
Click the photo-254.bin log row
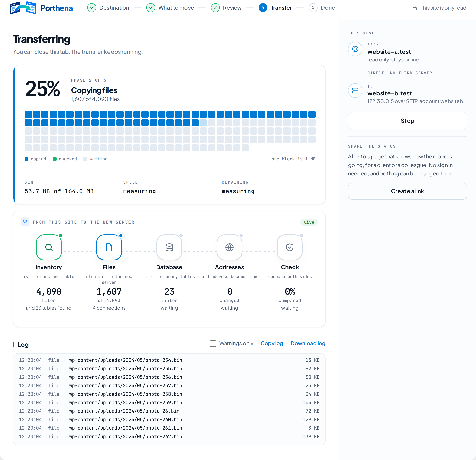(169, 360)
